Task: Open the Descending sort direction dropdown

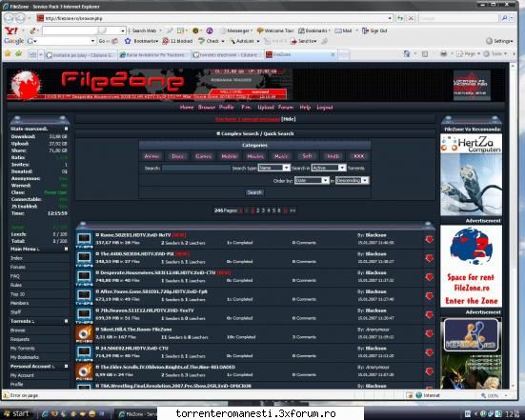Action: [352, 180]
